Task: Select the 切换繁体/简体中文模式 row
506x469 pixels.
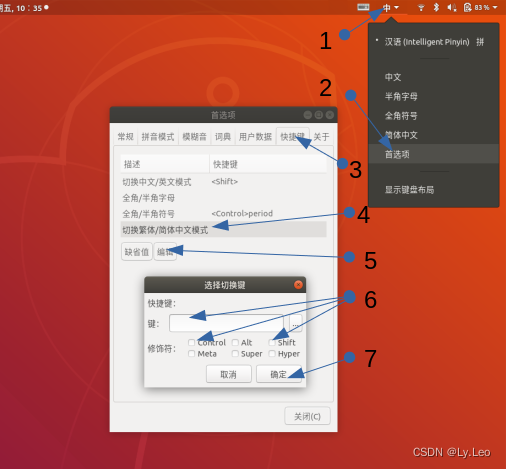Action: click(x=223, y=230)
